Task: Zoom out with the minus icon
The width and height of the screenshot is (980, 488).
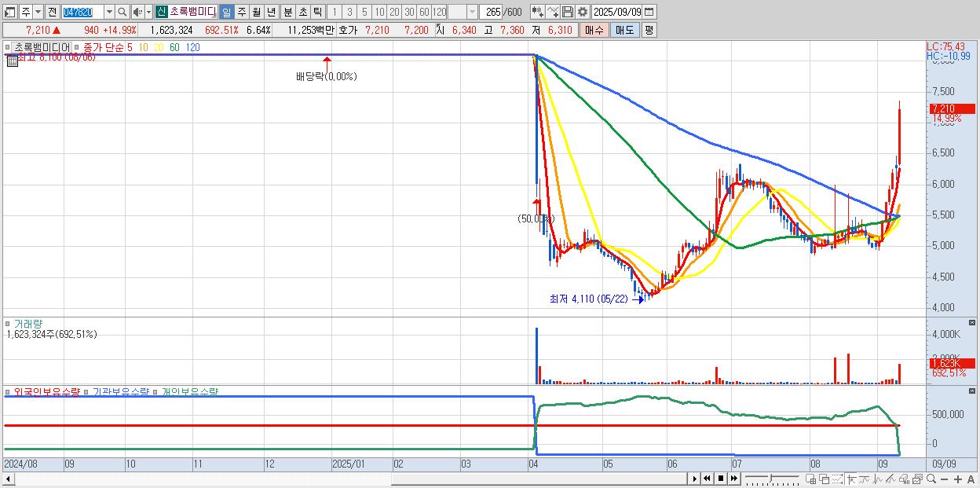Action: (x=945, y=479)
